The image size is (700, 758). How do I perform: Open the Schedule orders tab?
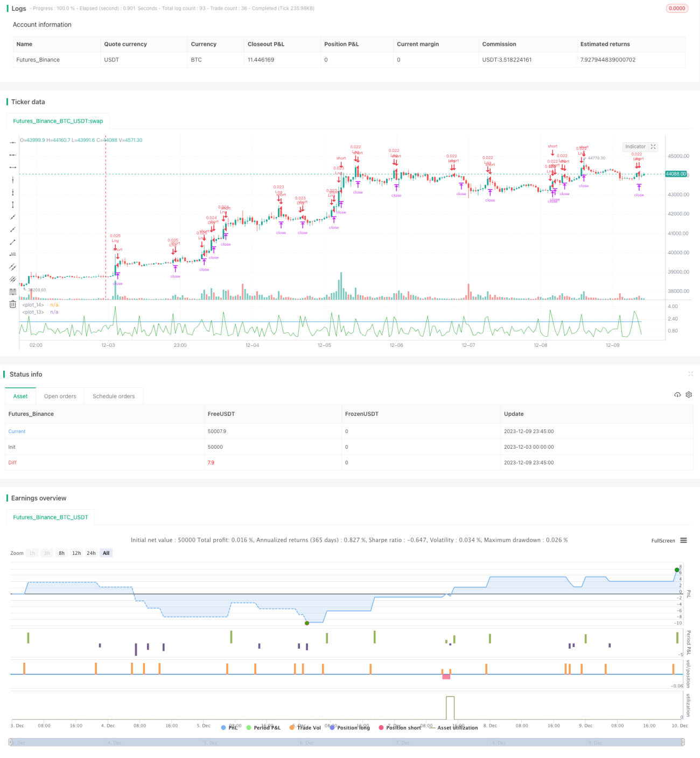coord(114,396)
